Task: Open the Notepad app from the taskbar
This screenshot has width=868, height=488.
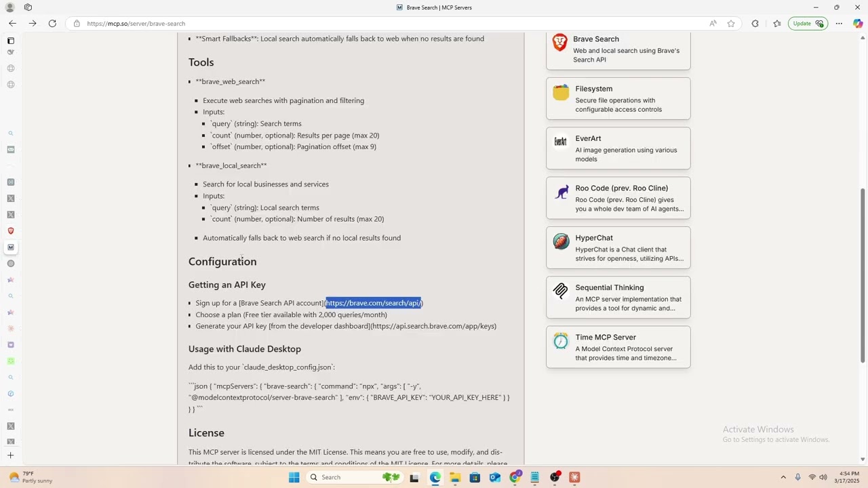Action: pos(535,477)
